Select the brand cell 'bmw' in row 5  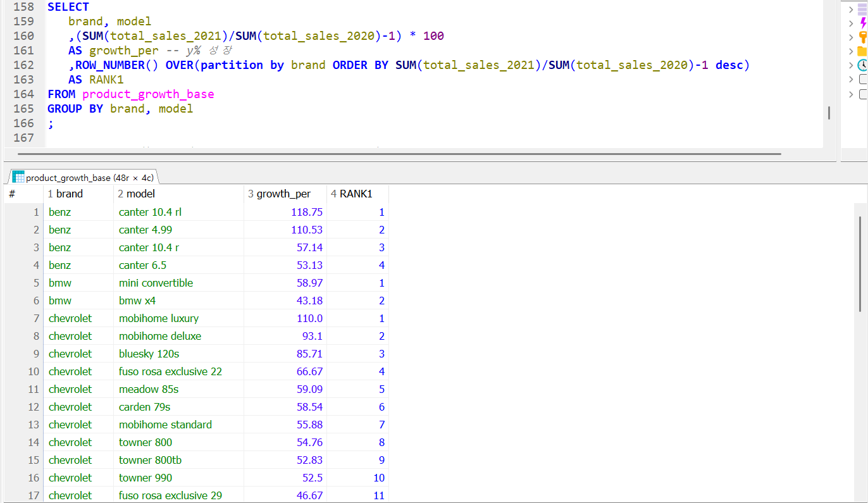click(78, 283)
